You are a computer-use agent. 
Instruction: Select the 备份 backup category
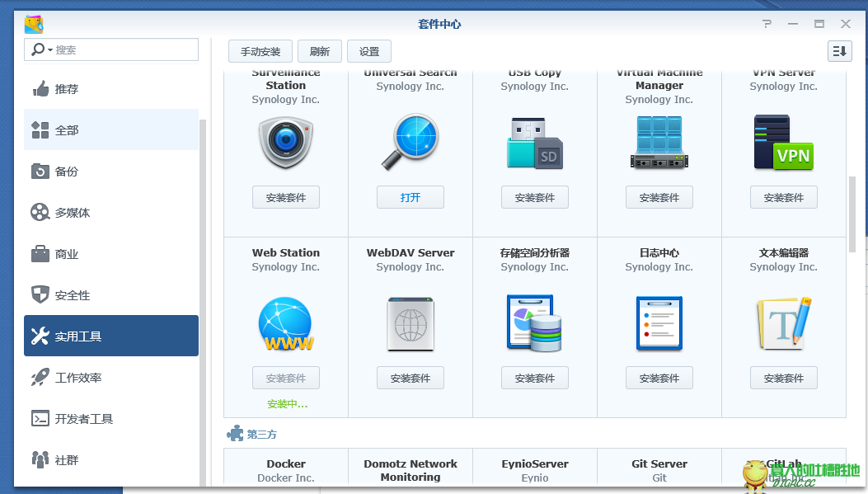(x=111, y=172)
